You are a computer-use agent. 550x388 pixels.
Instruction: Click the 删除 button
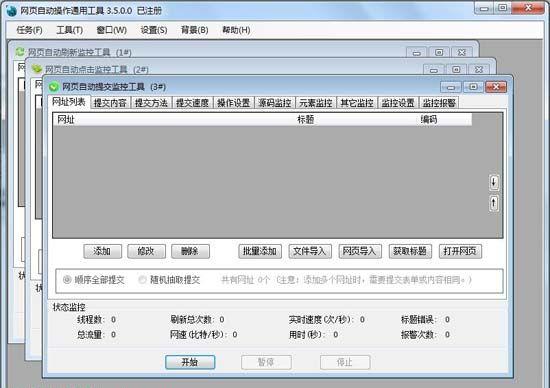(x=190, y=251)
